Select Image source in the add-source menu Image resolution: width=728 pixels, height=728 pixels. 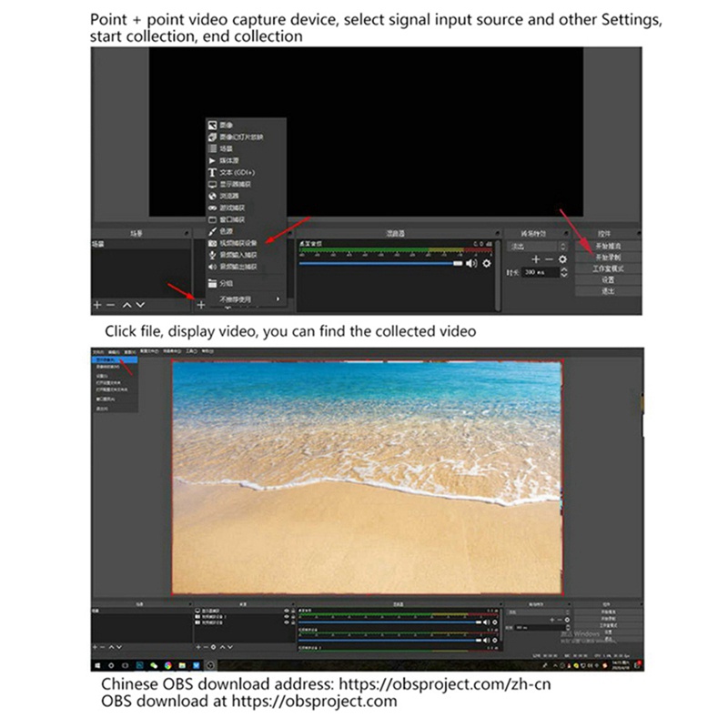coord(223,126)
